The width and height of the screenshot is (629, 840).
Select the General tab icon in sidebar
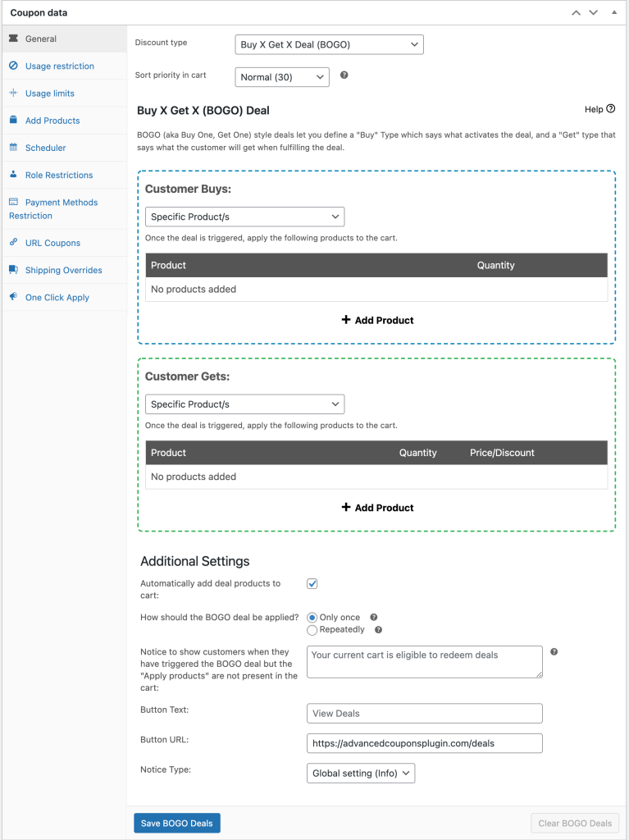click(15, 38)
